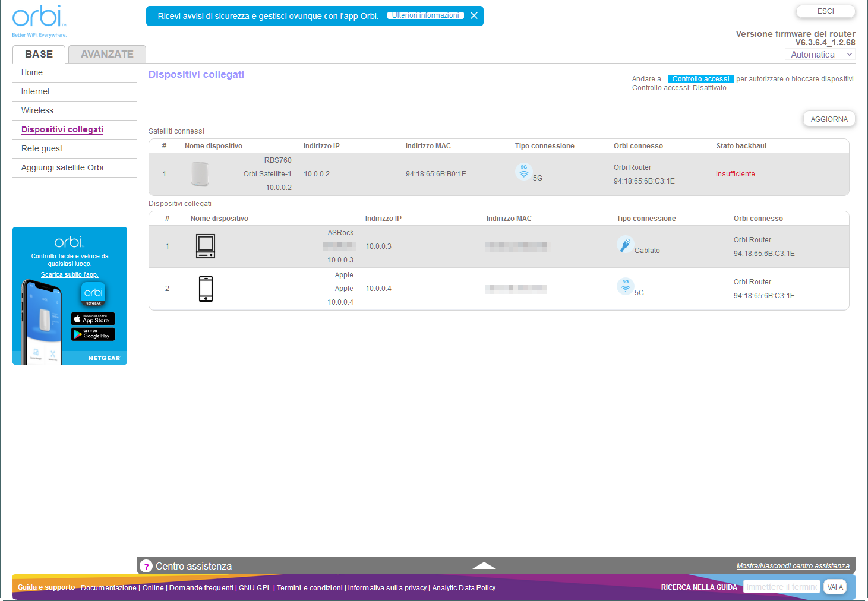
Task: Click the App Store download badge
Action: click(93, 319)
